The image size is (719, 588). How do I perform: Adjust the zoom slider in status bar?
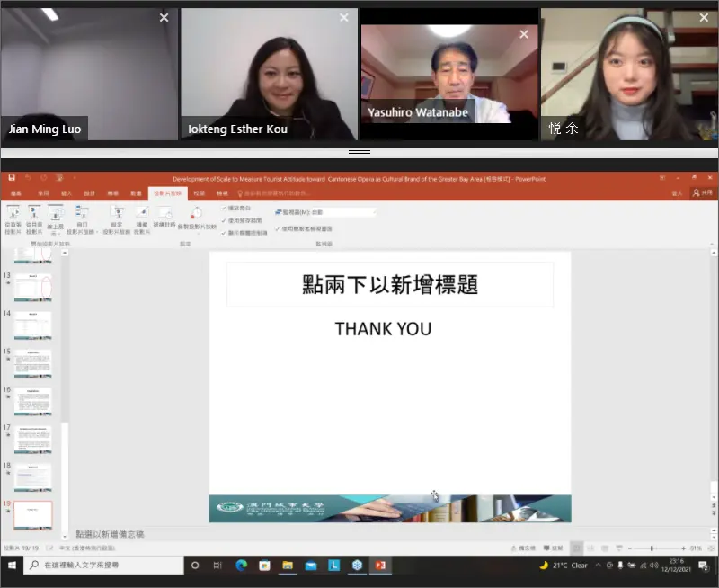tap(651, 548)
